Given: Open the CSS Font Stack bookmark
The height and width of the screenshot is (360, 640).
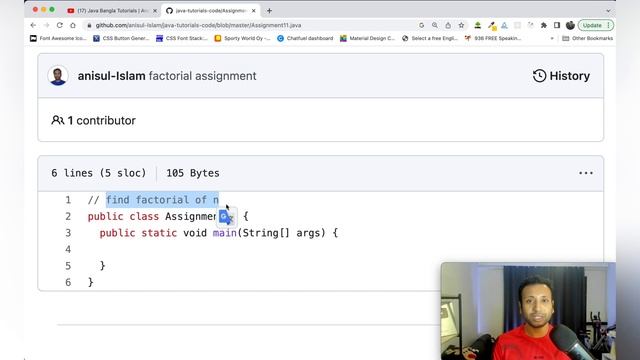Looking at the screenshot, I should click(182, 38).
